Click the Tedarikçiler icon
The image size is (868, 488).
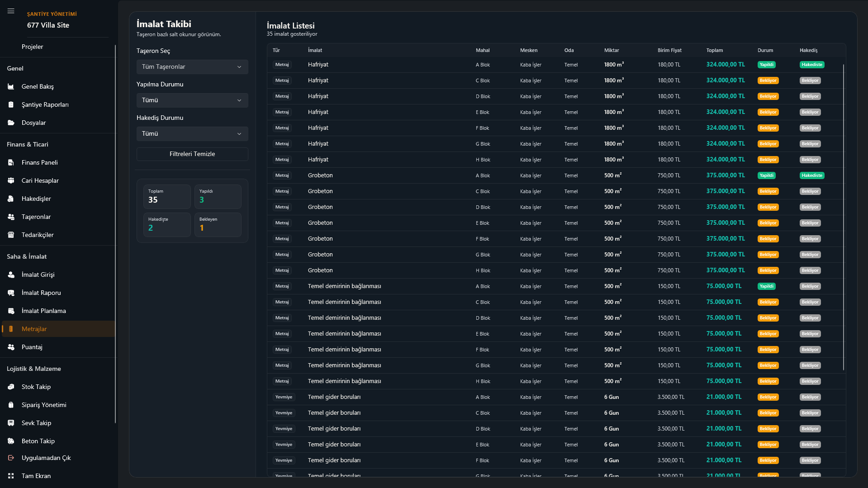coord(11,235)
